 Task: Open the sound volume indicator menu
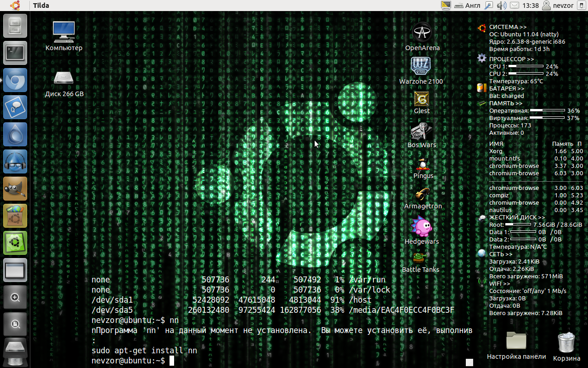(x=502, y=6)
